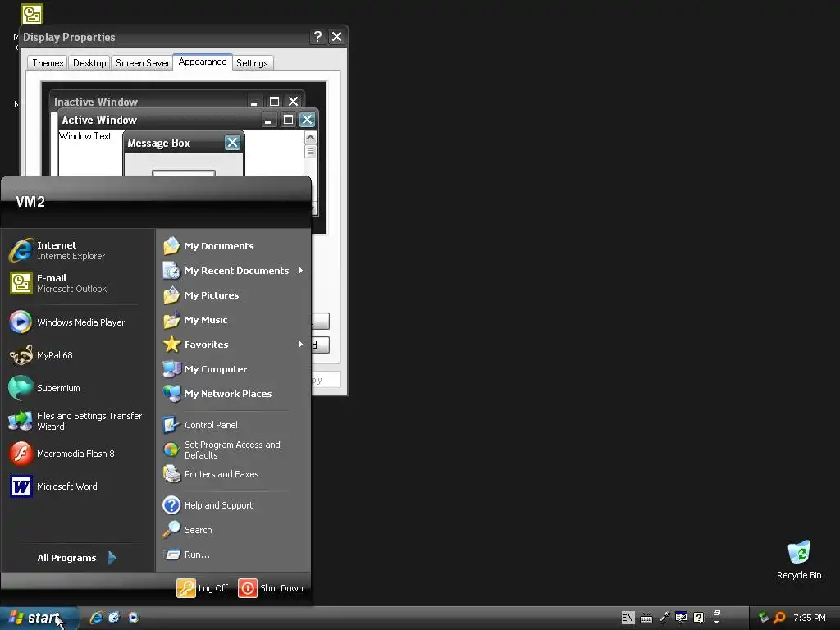Expand the Favorites submenu
This screenshot has height=630, width=840.
234,345
